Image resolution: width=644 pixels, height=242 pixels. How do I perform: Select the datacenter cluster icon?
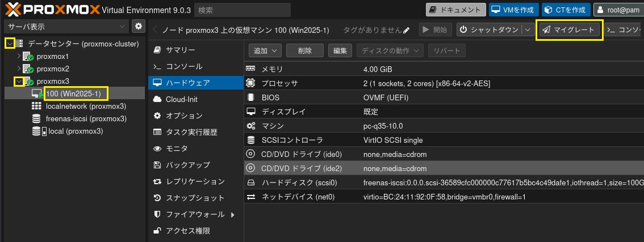pyautogui.click(x=19, y=44)
